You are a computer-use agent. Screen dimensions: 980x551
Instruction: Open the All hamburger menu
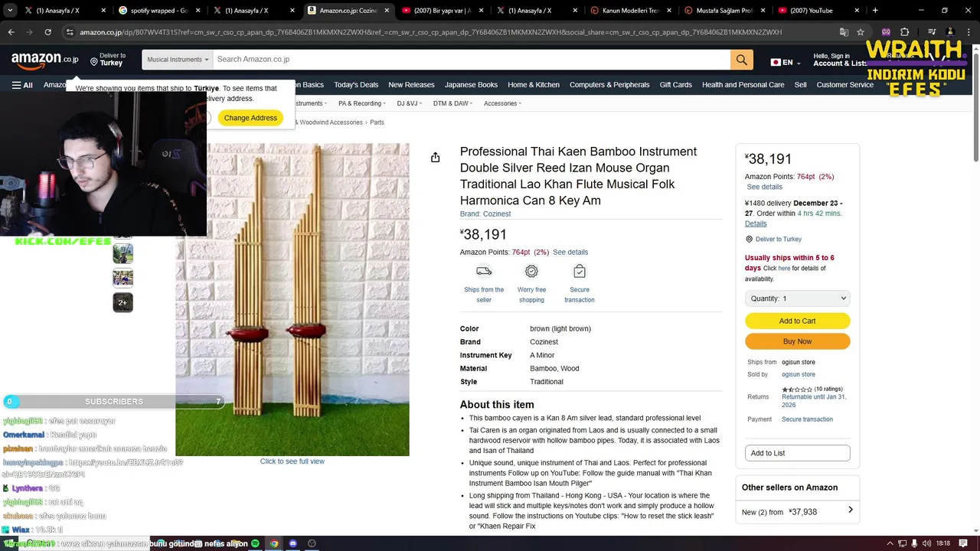click(x=22, y=85)
